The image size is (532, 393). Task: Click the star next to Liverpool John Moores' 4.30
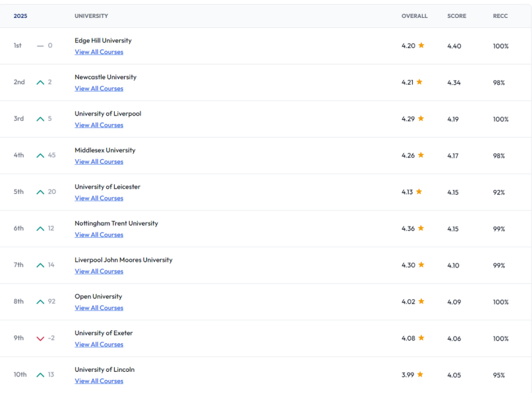point(421,265)
